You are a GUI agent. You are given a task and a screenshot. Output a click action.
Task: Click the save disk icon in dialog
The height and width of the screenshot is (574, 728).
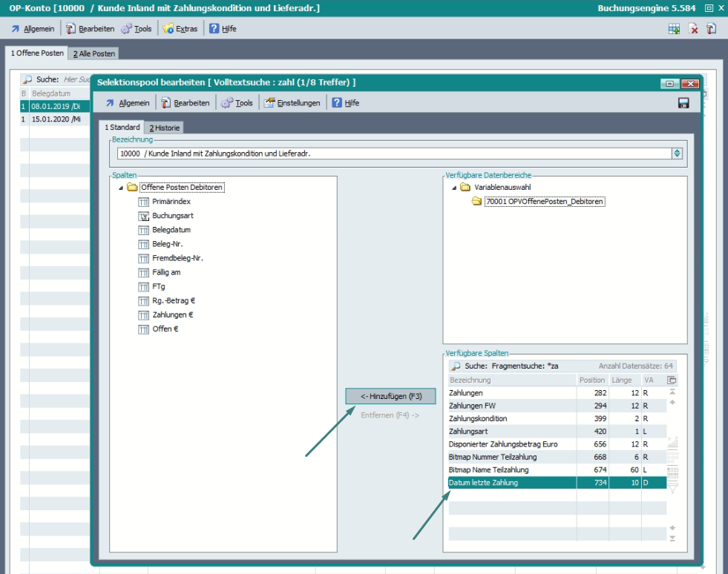(683, 103)
